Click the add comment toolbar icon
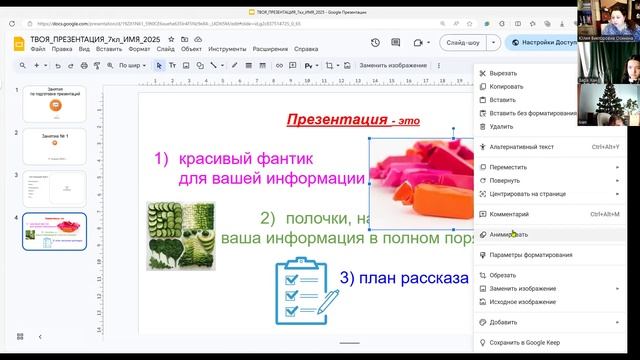This screenshot has height=360, width=640. point(293,65)
